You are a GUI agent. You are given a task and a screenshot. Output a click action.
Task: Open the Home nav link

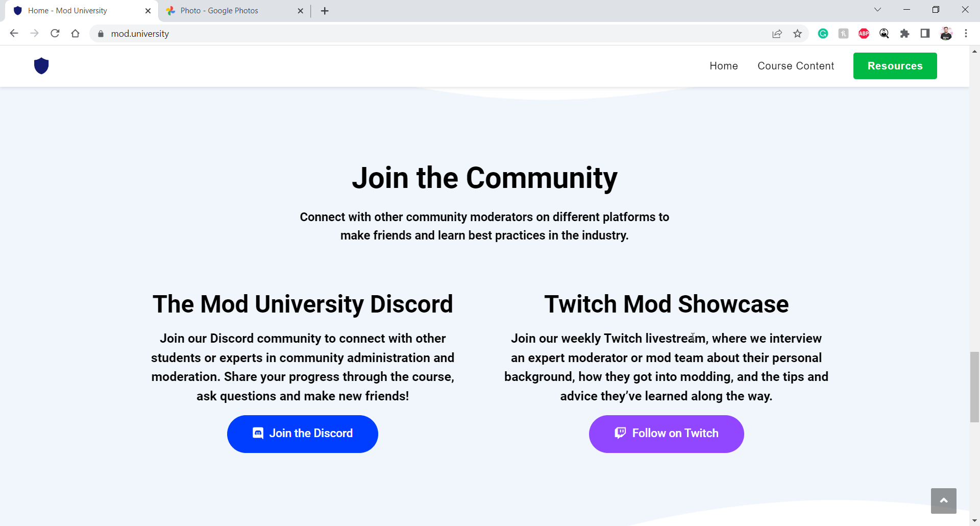(x=724, y=66)
